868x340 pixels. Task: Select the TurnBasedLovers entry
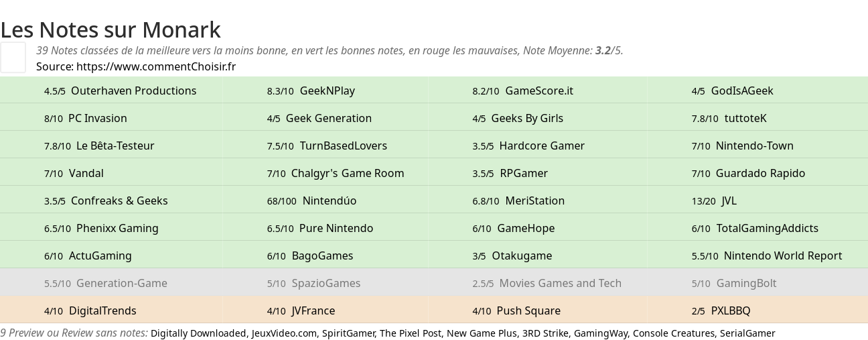click(x=327, y=146)
